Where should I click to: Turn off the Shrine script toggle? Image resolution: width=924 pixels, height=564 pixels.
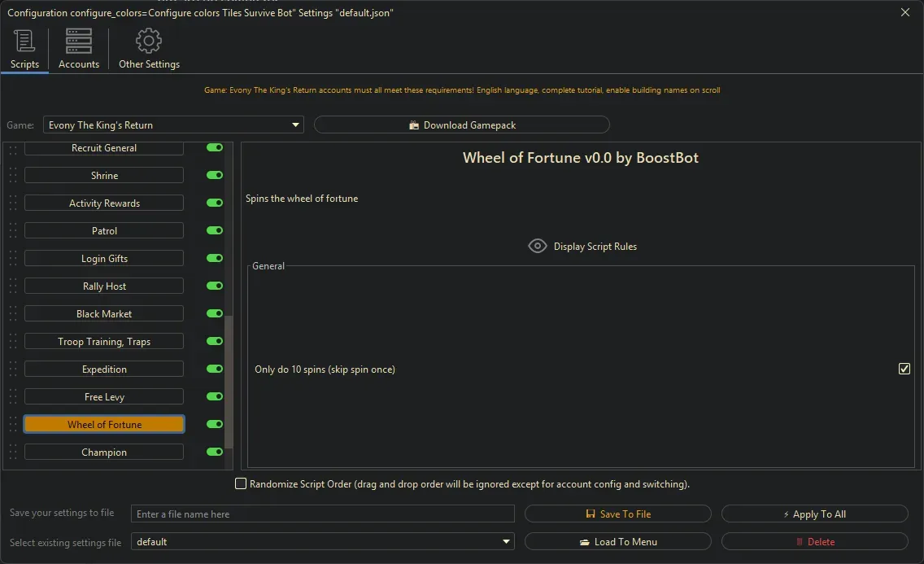click(213, 175)
